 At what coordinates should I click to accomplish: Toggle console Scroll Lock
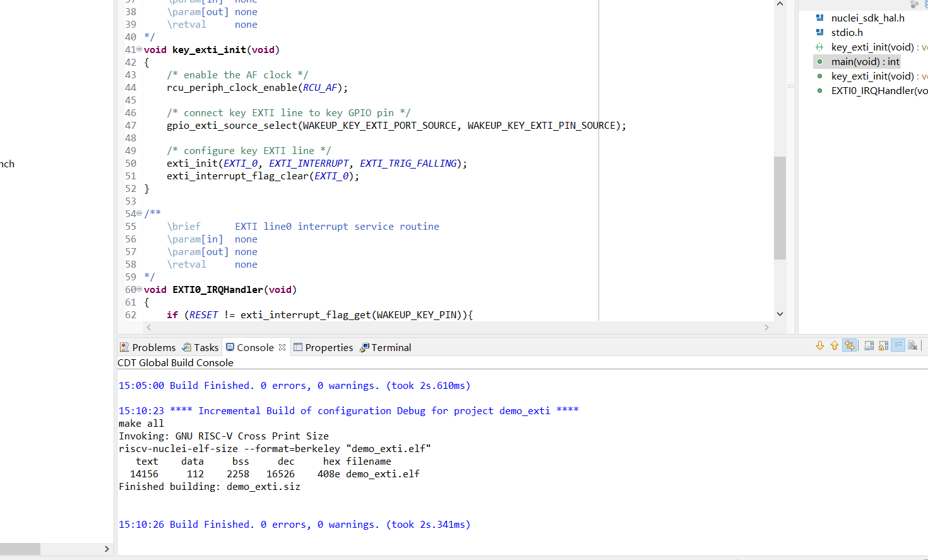(883, 345)
